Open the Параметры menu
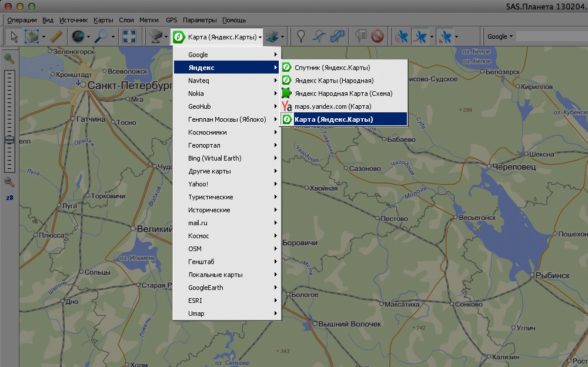Viewport: 588px width, 367px height. pos(200,20)
